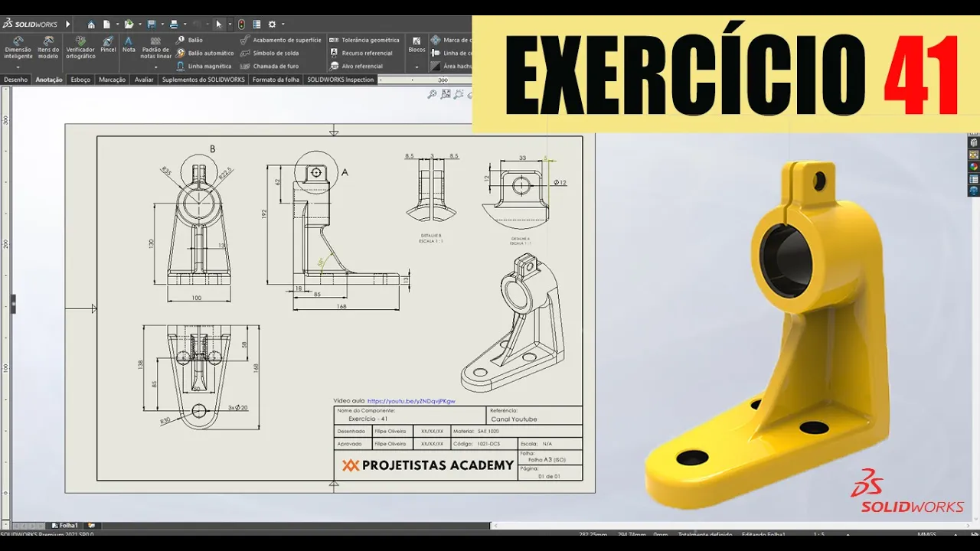
Task: Click the Save disk icon
Action: (x=152, y=24)
